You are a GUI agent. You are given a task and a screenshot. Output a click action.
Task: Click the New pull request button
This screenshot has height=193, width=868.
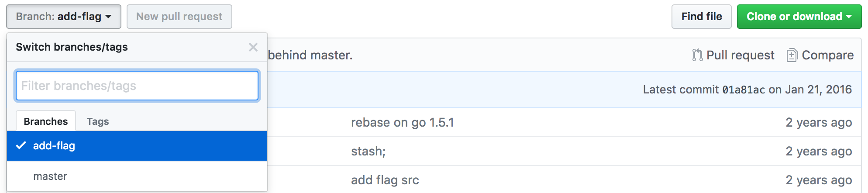coord(179,17)
